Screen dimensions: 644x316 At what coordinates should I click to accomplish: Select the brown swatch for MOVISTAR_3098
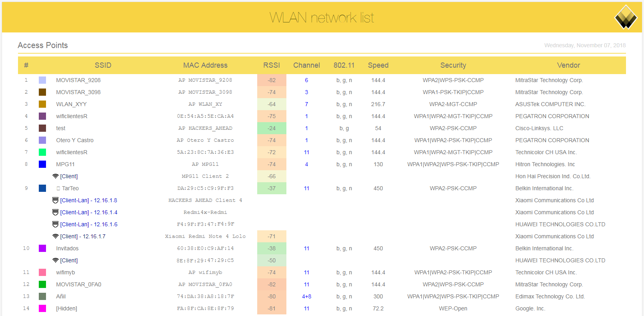click(x=42, y=92)
